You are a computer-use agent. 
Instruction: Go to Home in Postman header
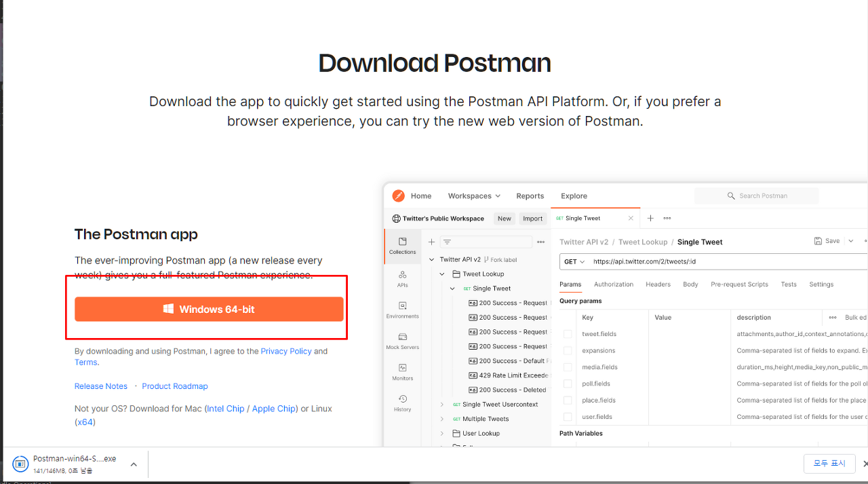pos(421,196)
